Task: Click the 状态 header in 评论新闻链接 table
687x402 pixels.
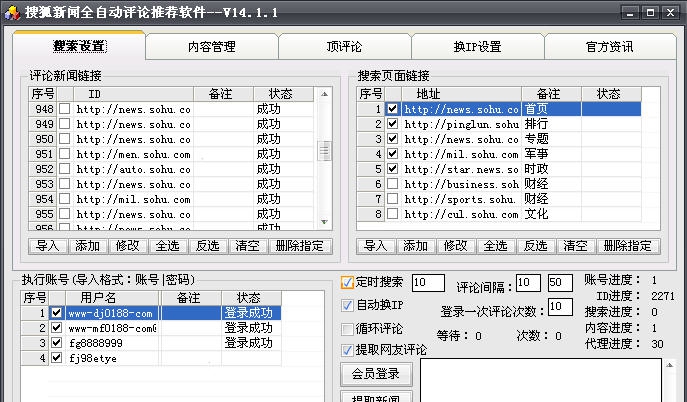Action: tap(283, 94)
